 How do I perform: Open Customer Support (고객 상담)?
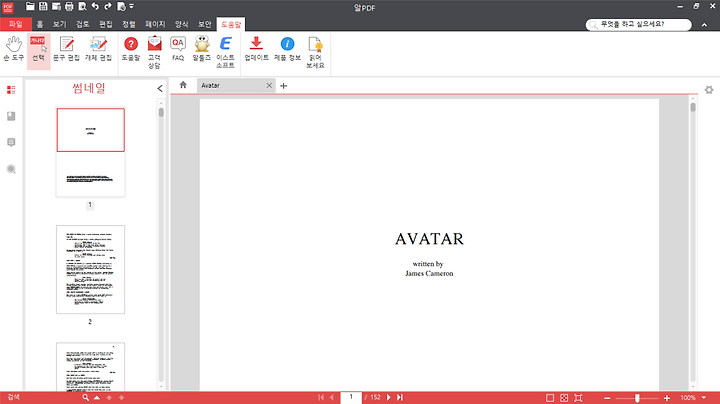(154, 52)
